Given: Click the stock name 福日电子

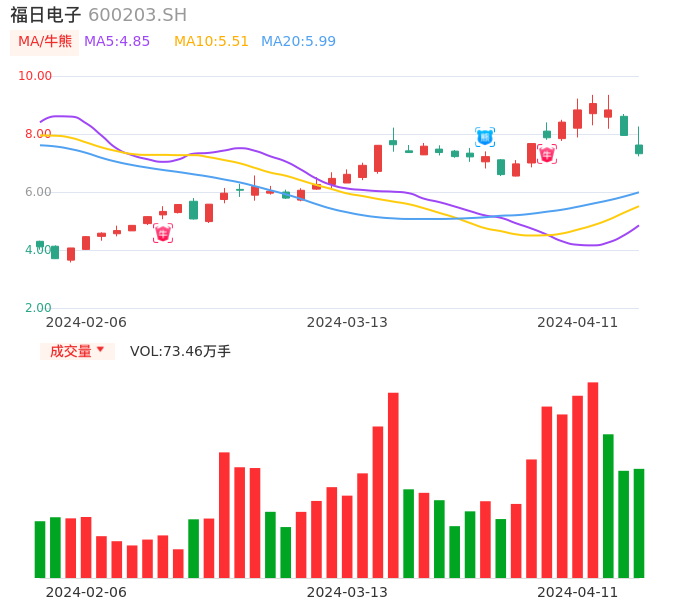Looking at the screenshot, I should pyautogui.click(x=46, y=15).
